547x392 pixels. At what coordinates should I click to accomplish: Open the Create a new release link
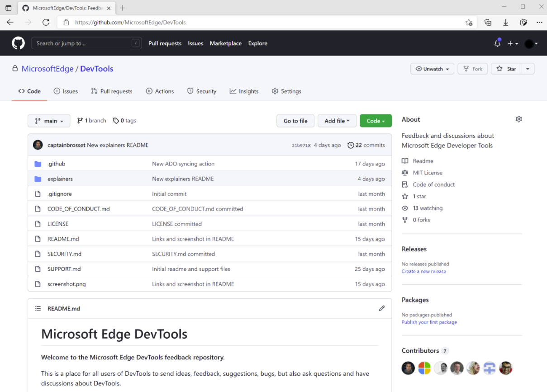[x=423, y=271]
